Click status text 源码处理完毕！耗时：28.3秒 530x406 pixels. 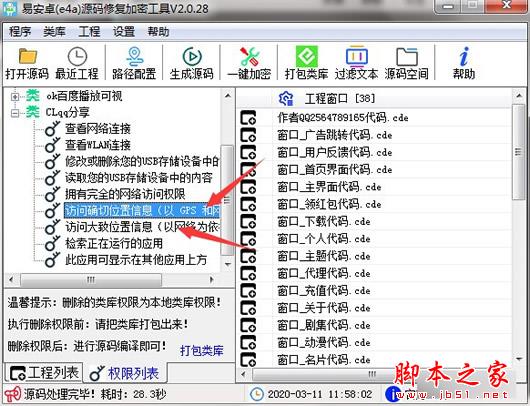pyautogui.click(x=95, y=394)
